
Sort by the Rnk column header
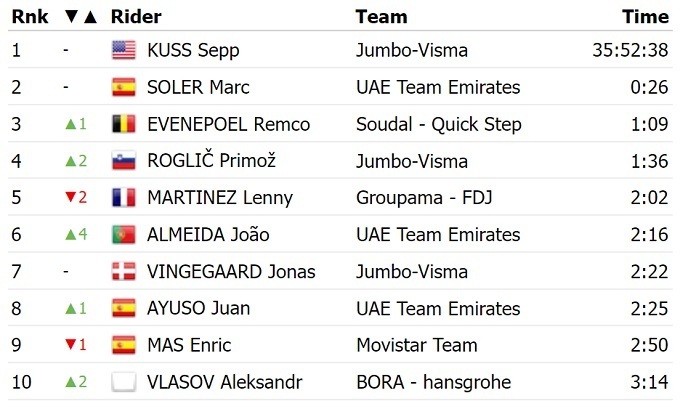29,16
